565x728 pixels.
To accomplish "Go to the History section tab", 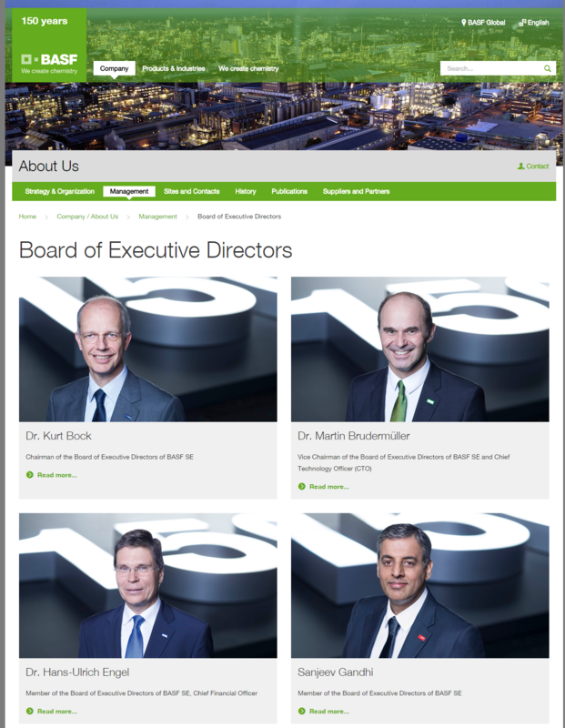I will (x=246, y=191).
